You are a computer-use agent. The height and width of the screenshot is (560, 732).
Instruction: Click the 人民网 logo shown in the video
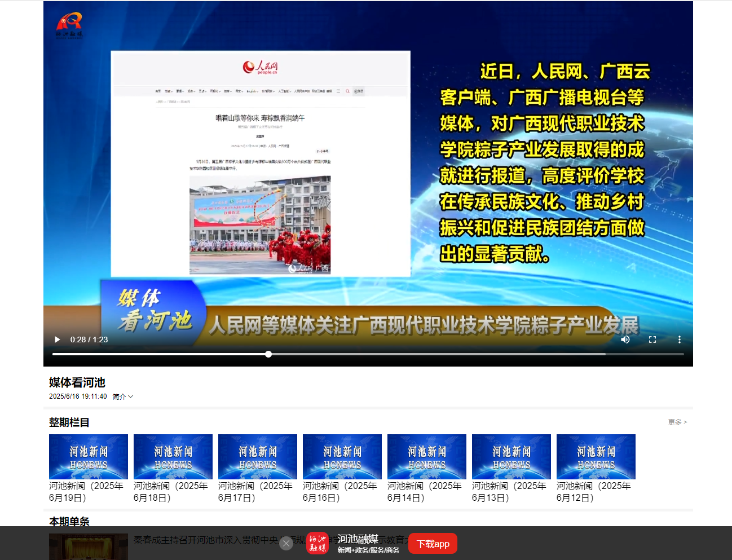pos(262,65)
